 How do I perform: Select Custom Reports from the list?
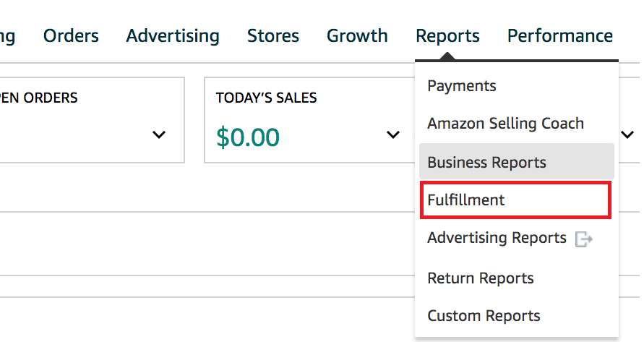[x=484, y=316]
